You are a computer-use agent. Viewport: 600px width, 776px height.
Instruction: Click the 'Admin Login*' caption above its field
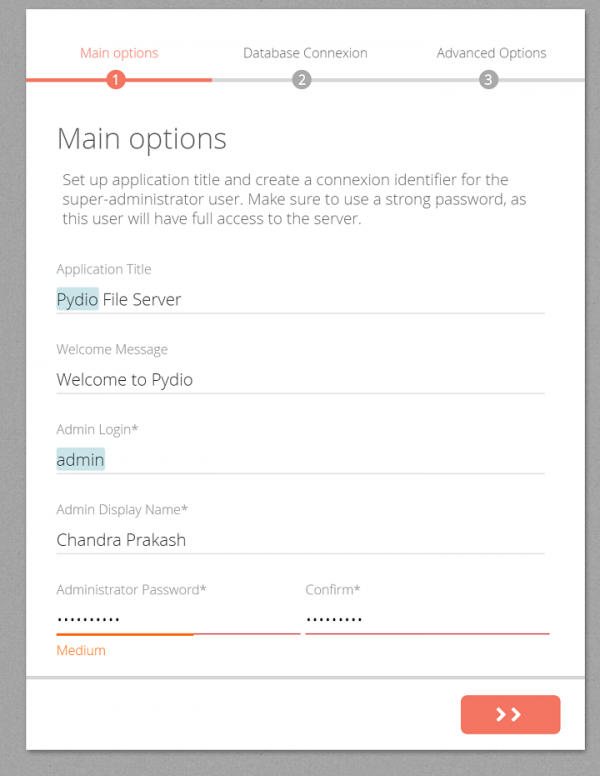(97, 430)
